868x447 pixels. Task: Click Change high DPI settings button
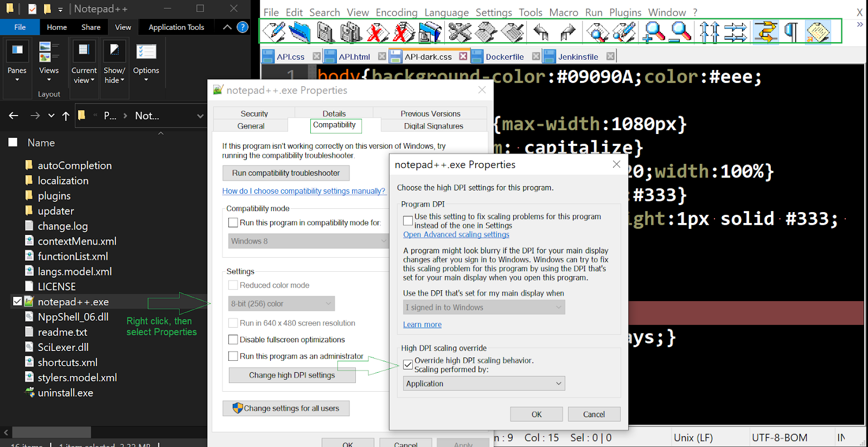coord(292,375)
